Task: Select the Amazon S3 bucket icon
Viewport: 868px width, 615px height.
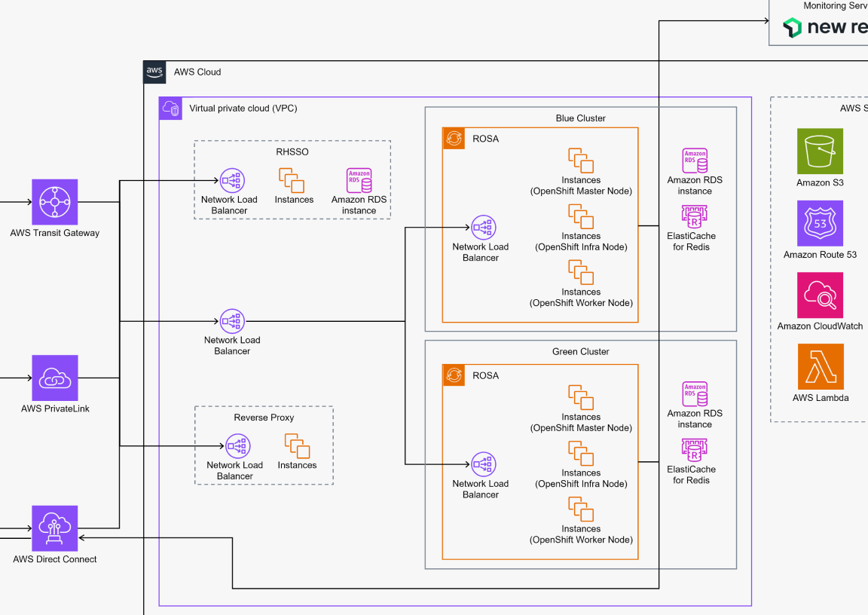Action: click(x=821, y=151)
